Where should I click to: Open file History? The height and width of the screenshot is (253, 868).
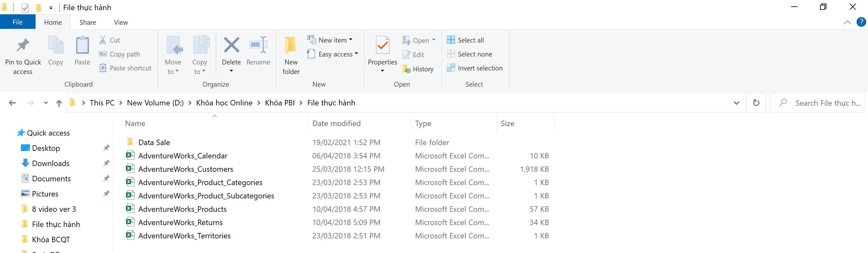coord(418,69)
